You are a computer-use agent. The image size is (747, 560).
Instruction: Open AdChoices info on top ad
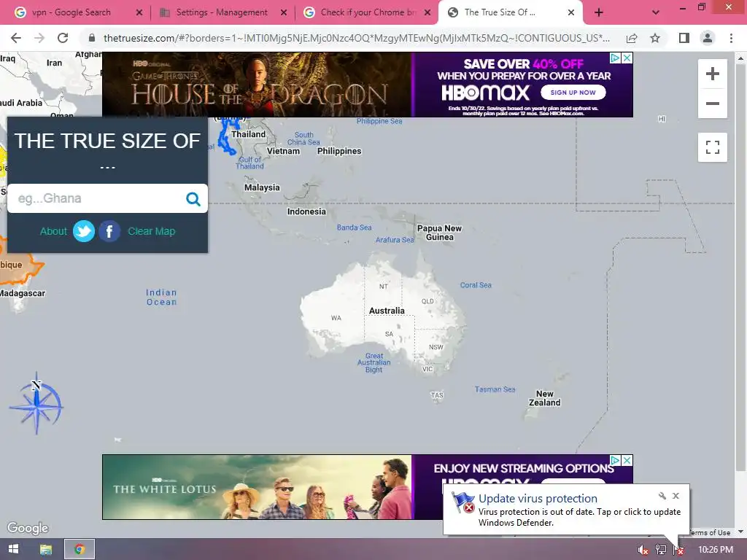pyautogui.click(x=616, y=58)
